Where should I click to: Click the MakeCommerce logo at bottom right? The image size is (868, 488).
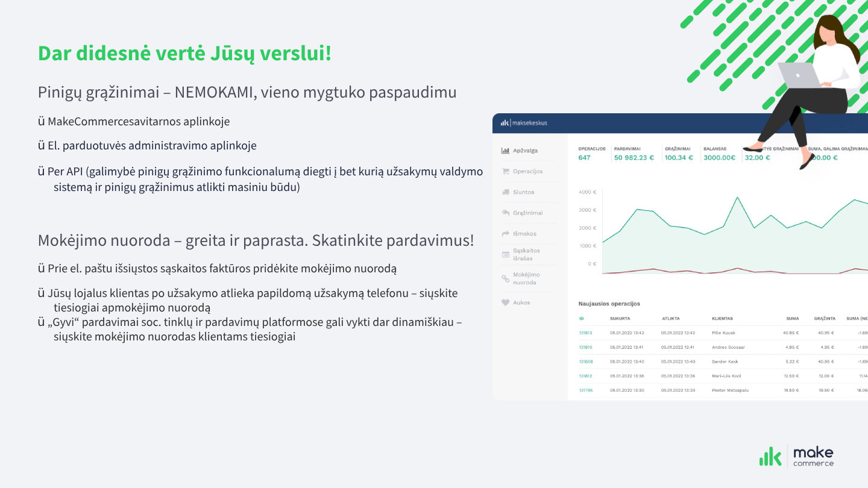pyautogui.click(x=797, y=455)
